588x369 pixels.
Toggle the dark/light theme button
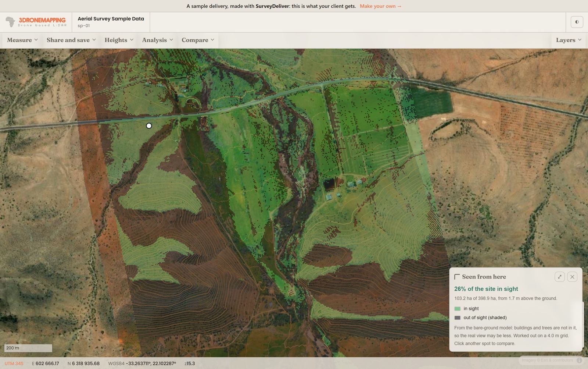(577, 22)
